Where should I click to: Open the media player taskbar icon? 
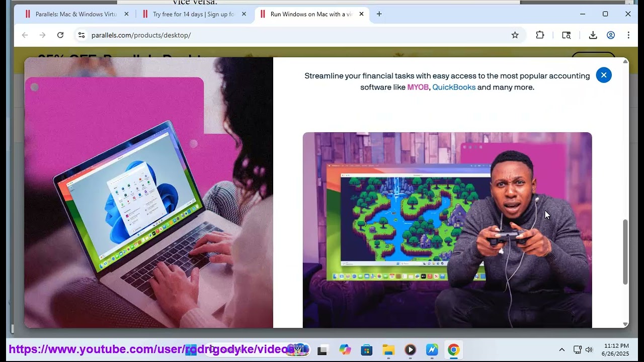pyautogui.click(x=410, y=350)
